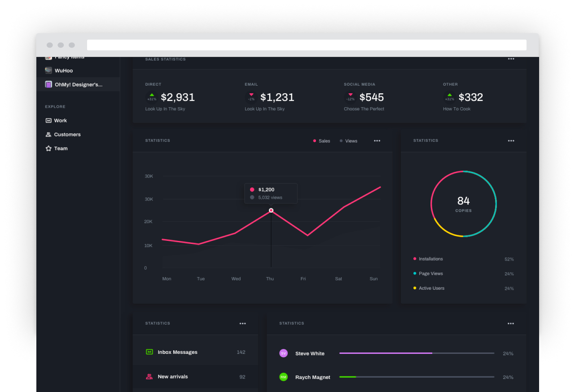
Task: Click the Choose The Perfect caption
Action: point(364,109)
